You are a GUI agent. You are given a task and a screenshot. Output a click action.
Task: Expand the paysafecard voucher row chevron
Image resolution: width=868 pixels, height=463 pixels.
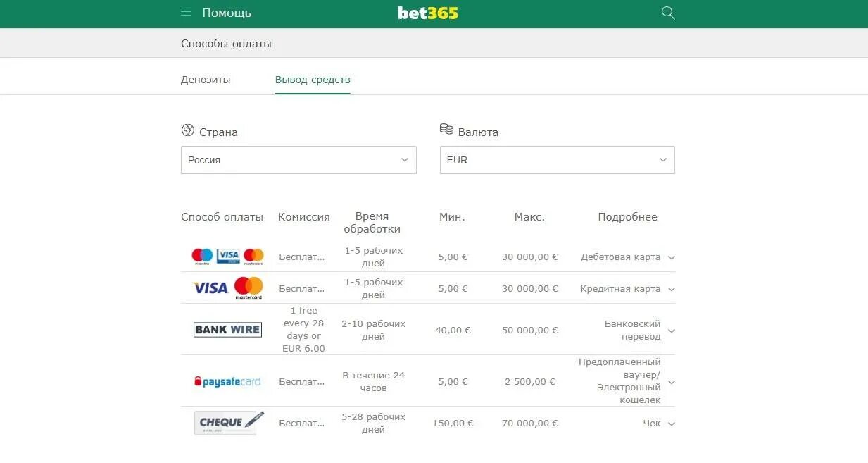click(x=671, y=382)
